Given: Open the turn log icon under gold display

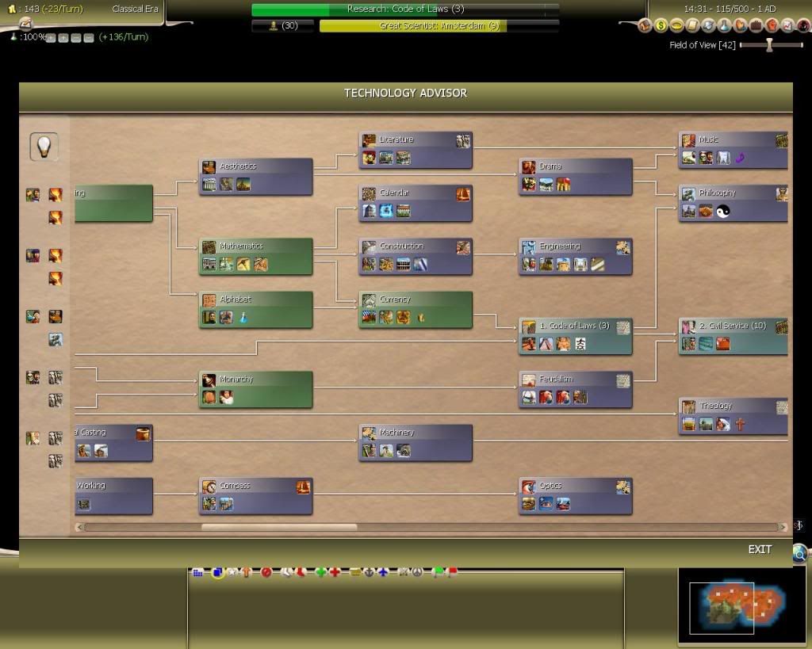Looking at the screenshot, I should (x=25, y=23).
